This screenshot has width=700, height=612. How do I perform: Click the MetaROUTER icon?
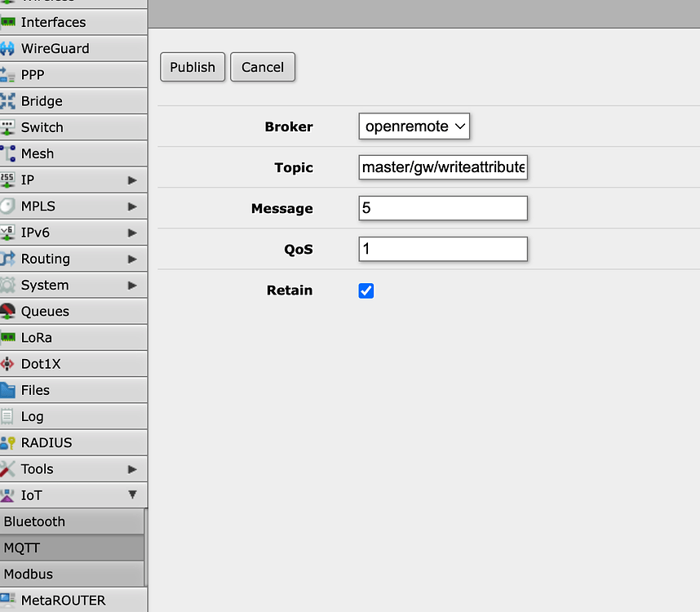8,600
